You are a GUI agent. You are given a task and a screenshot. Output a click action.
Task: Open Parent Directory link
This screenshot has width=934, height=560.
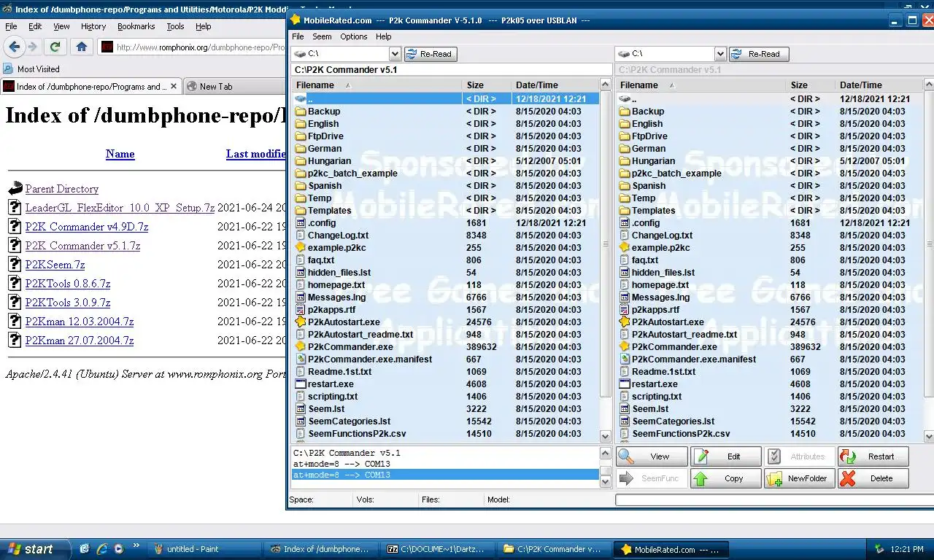tap(62, 189)
